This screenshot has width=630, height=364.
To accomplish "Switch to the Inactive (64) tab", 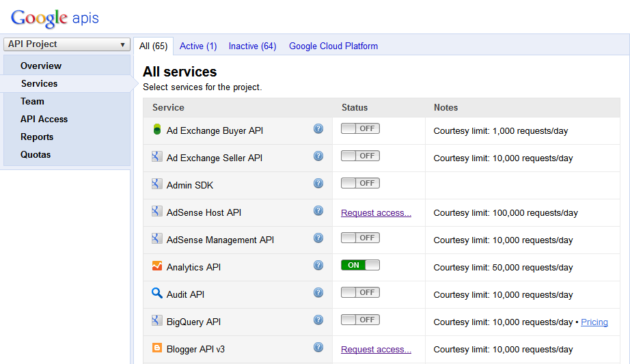I will coord(252,46).
